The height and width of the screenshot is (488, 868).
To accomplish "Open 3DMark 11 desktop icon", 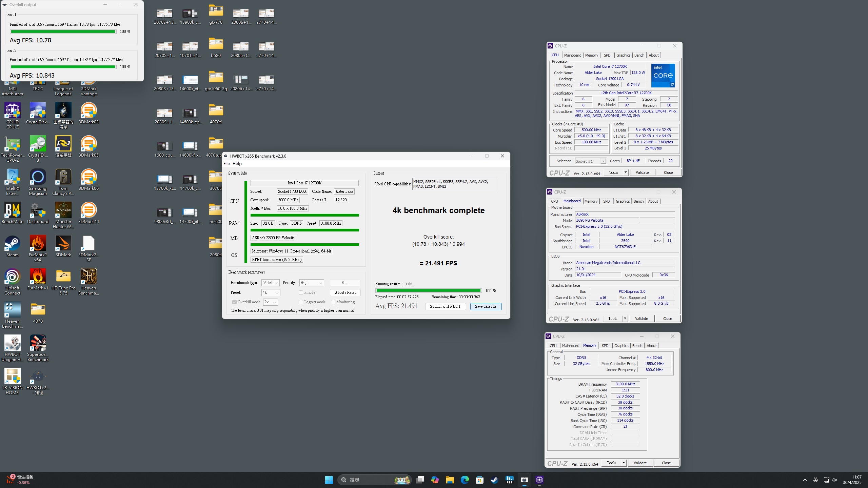I will point(88,213).
